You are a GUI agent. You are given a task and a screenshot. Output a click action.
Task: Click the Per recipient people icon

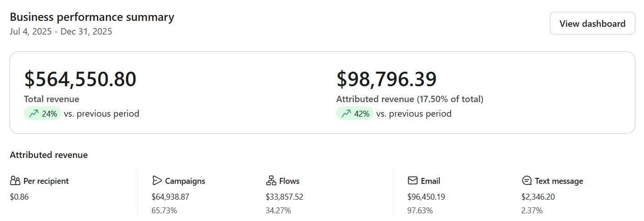15,181
